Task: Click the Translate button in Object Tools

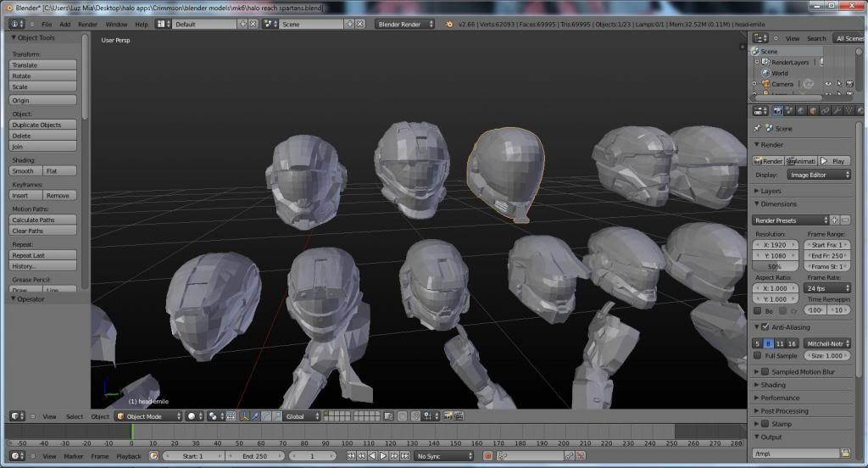Action: 42,64
